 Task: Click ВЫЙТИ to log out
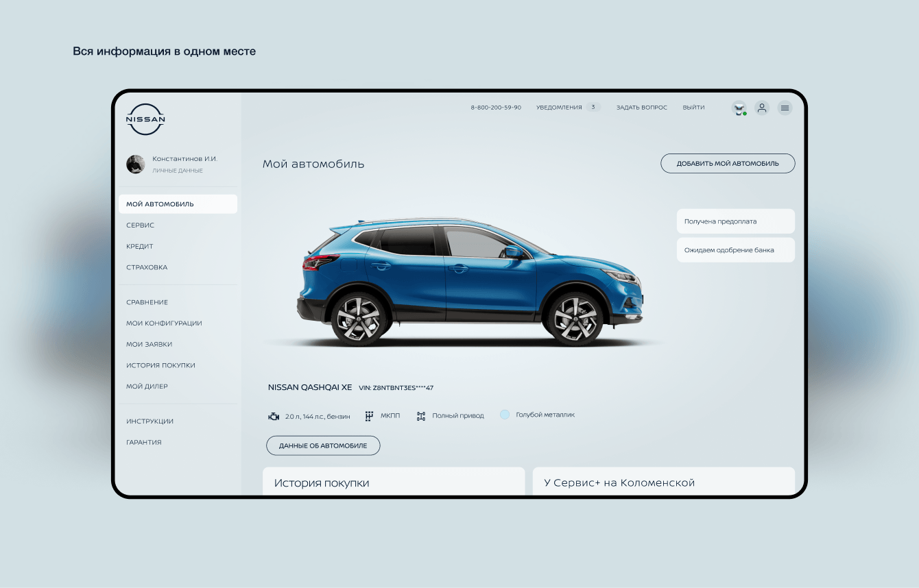[x=693, y=108]
